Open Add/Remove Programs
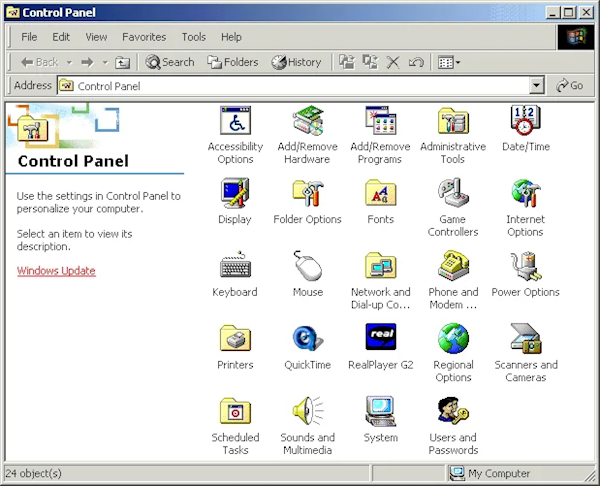The height and width of the screenshot is (486, 600). point(380,122)
